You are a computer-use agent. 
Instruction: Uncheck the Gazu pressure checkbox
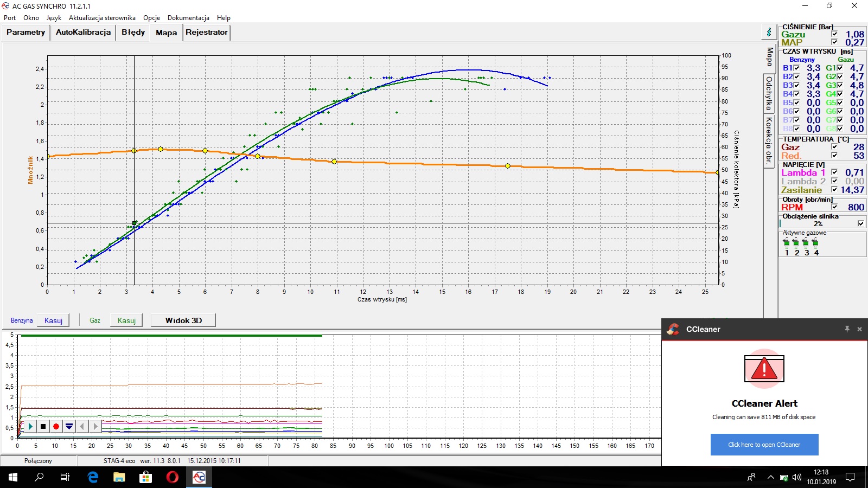[x=834, y=34]
